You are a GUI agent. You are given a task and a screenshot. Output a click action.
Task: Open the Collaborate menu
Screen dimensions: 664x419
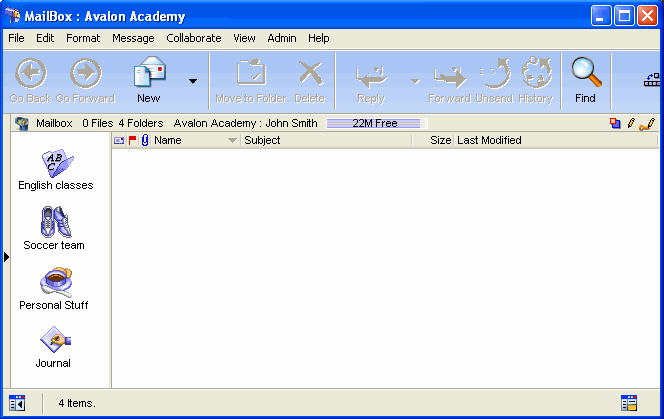pos(194,38)
